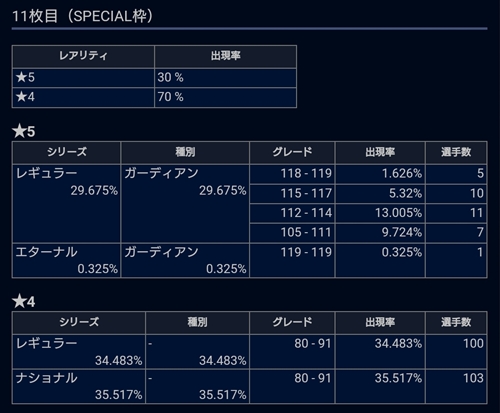Select the ★4 rarity row
Viewport: 500px width, 413px height.
[x=154, y=97]
